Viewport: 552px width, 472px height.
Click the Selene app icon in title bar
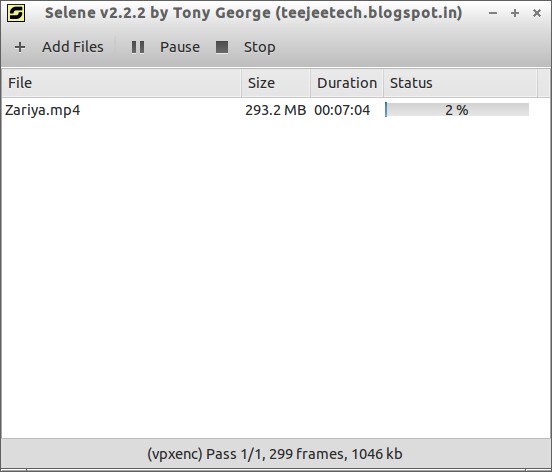[x=16, y=13]
